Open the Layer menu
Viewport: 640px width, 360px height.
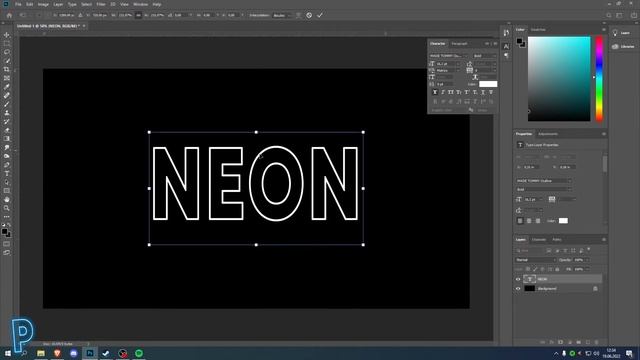tap(58, 4)
